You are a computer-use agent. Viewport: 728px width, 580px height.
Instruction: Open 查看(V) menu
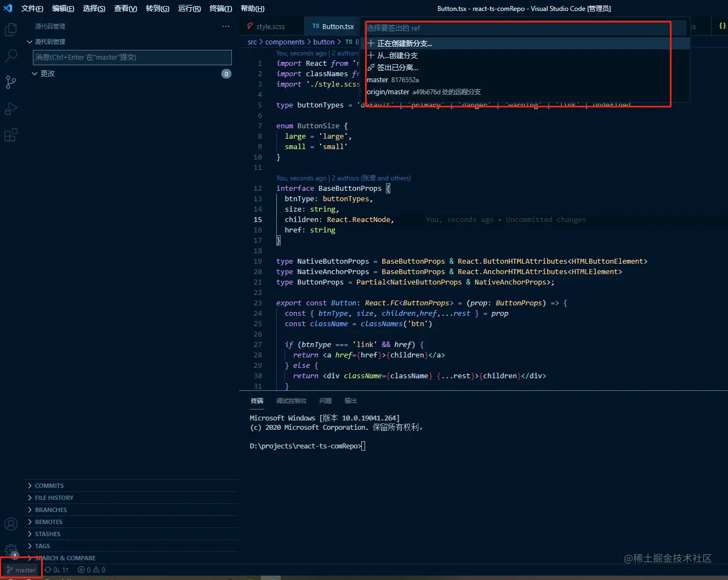tap(126, 8)
